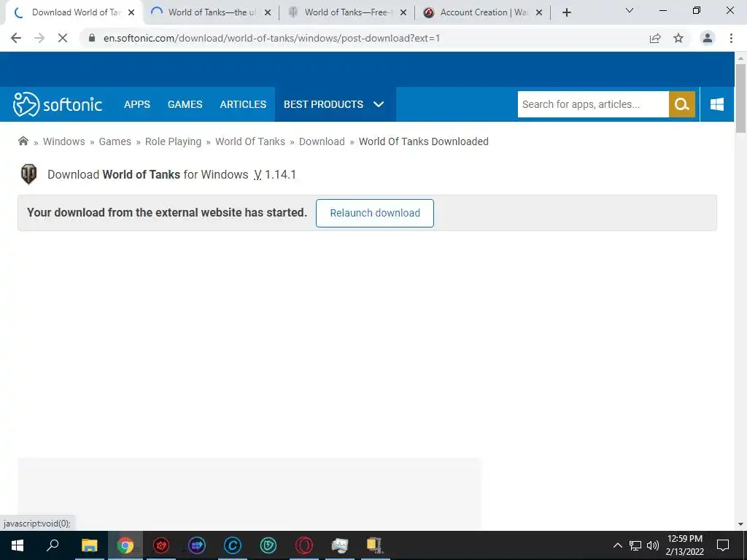The width and height of the screenshot is (747, 560).
Task: Switch to Account Creation tab
Action: coord(481,13)
